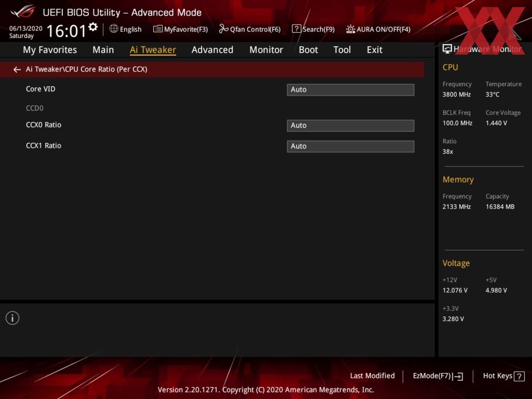The width and height of the screenshot is (532, 399).
Task: Open the CCX1 Ratio Auto field
Action: pyautogui.click(x=350, y=146)
